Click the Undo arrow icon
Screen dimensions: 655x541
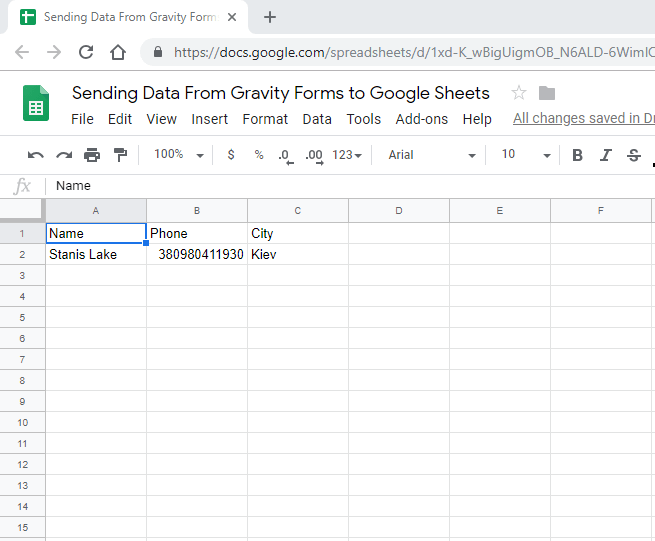click(x=36, y=155)
